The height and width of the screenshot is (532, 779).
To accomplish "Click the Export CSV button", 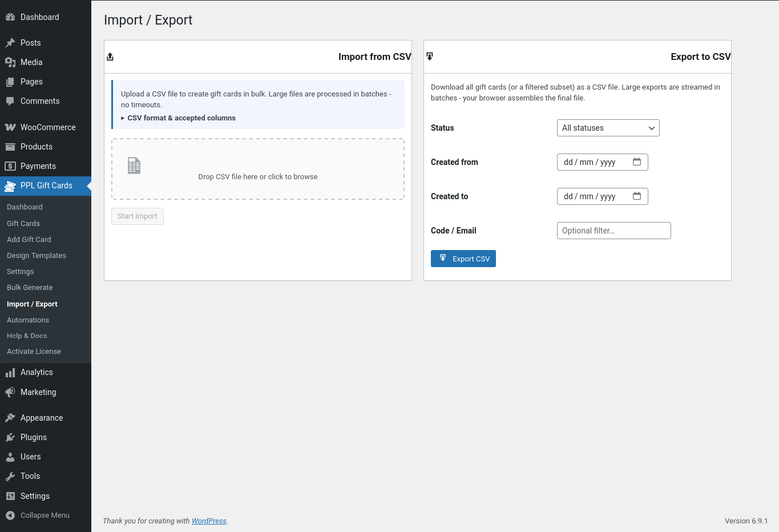I will click(463, 259).
